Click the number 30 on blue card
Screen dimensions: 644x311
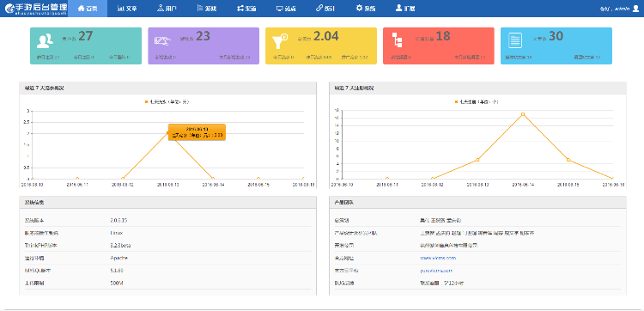click(x=556, y=36)
